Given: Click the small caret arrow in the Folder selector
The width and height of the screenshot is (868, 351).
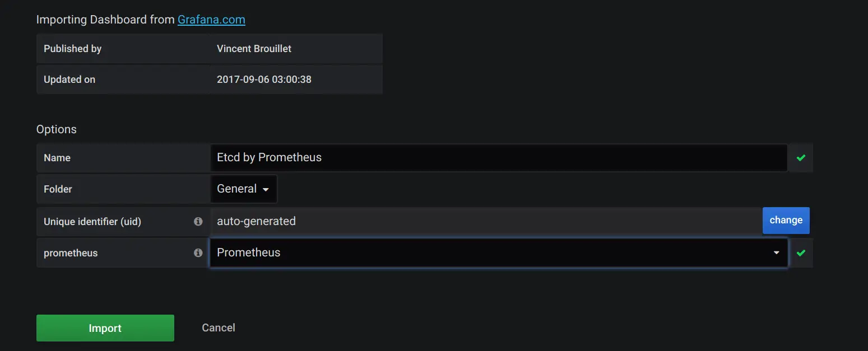Looking at the screenshot, I should point(266,190).
